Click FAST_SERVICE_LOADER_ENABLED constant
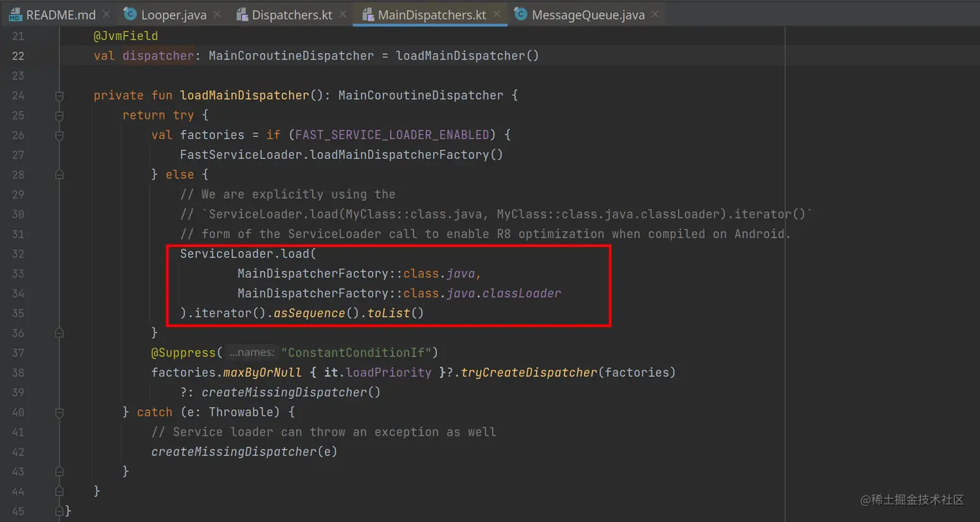980x522 pixels. (392, 135)
